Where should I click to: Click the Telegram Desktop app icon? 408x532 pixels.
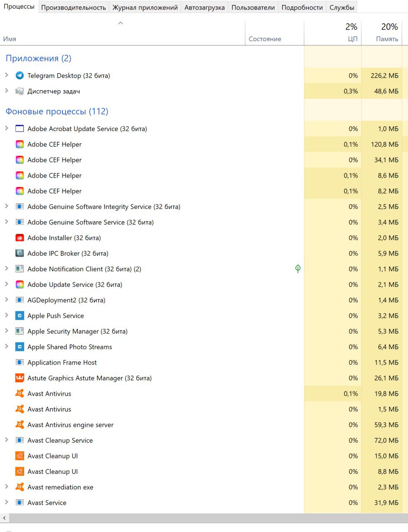click(x=20, y=75)
